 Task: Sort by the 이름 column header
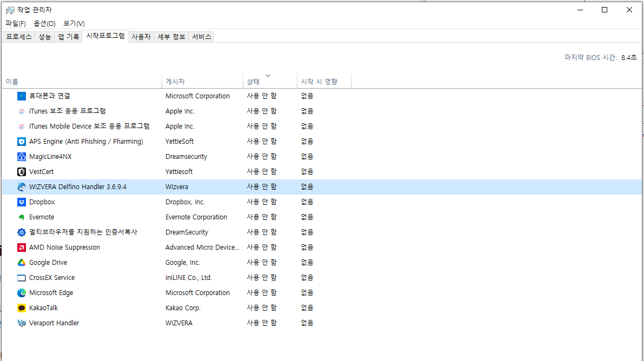click(82, 81)
